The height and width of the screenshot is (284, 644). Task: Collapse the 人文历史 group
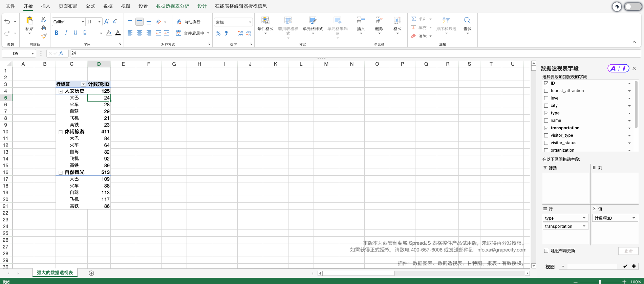(x=61, y=91)
